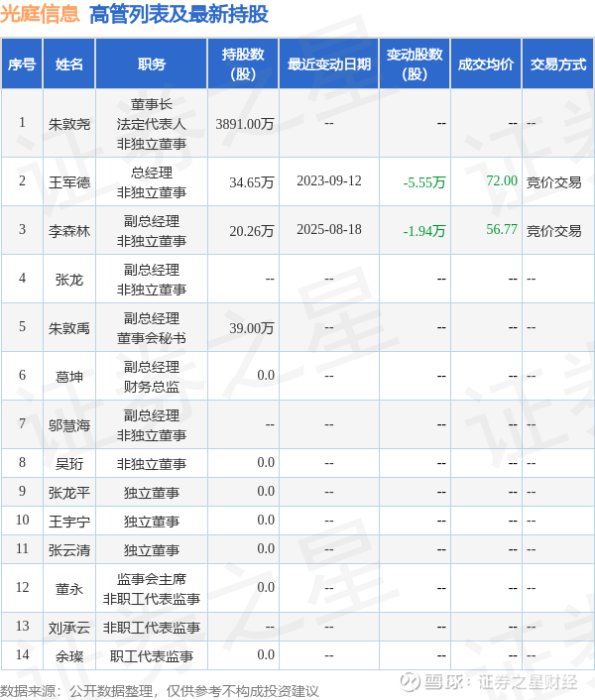The width and height of the screenshot is (595, 700).
Task: Select the name 邬慧海
Action: tap(69, 425)
